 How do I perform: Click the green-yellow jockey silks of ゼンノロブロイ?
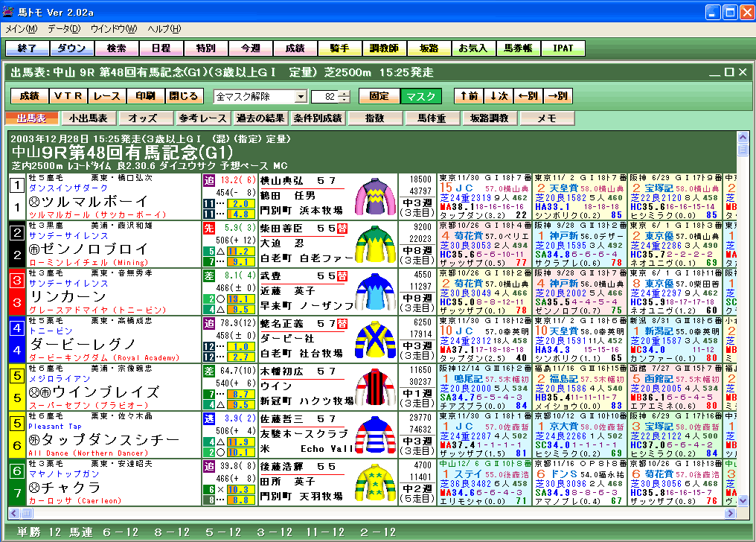pos(374,244)
